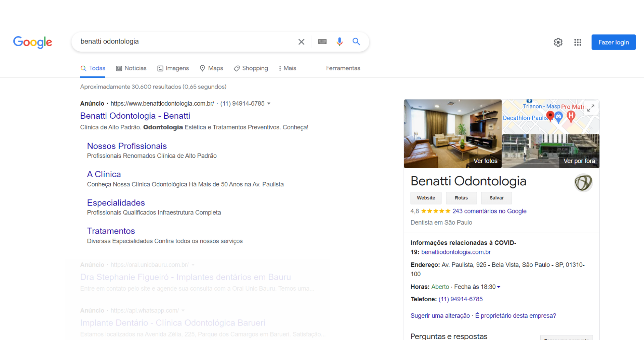Image resolution: width=644 pixels, height=362 pixels.
Task: Expand the map with the arrows icon
Action: click(x=591, y=108)
